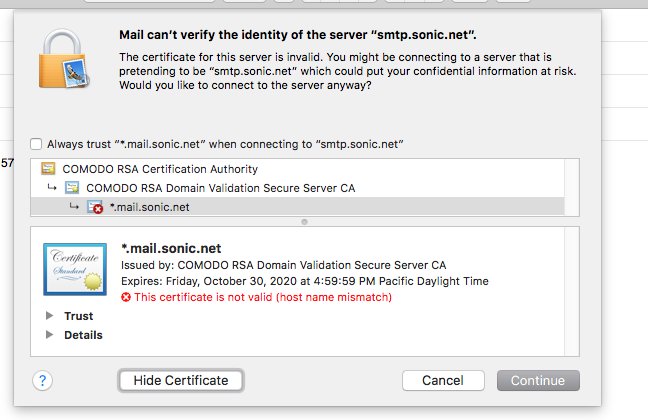
Task: Click the Trust section label
Action: (79, 316)
